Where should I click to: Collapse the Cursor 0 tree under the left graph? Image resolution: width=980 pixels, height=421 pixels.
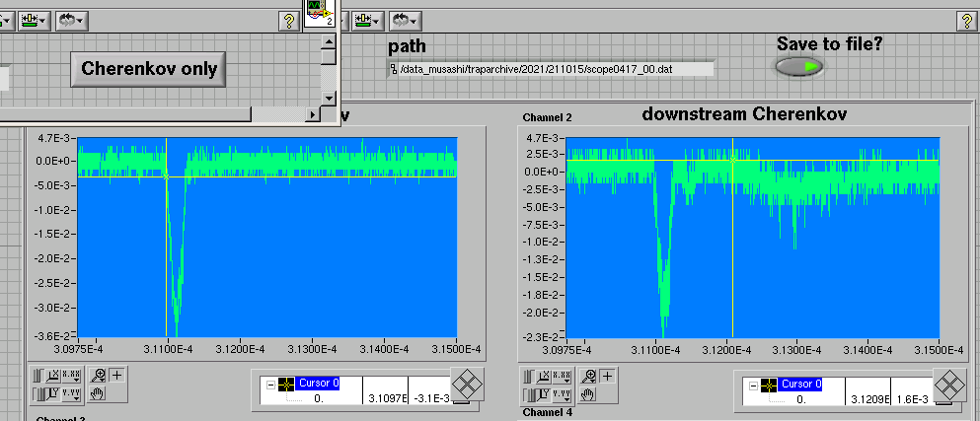(271, 384)
